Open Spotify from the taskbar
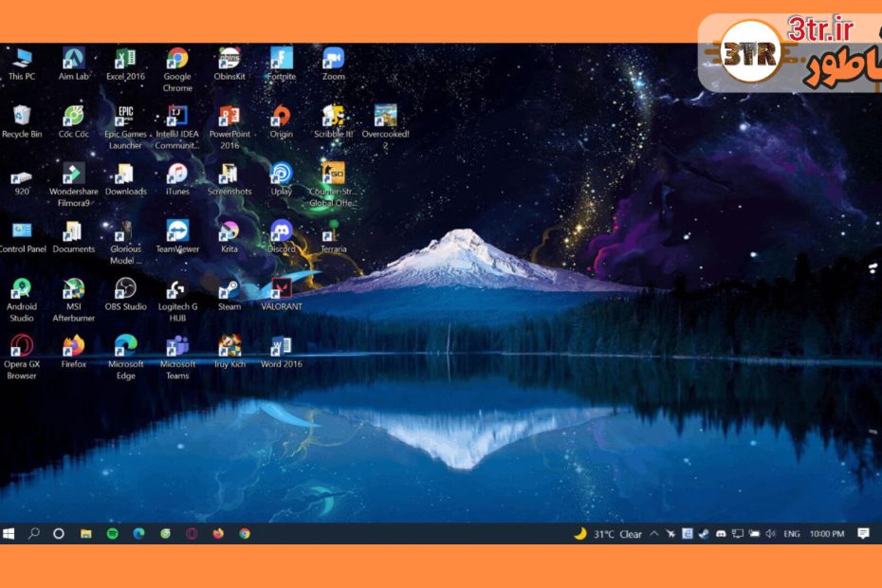The height and width of the screenshot is (588, 882). coord(112,534)
